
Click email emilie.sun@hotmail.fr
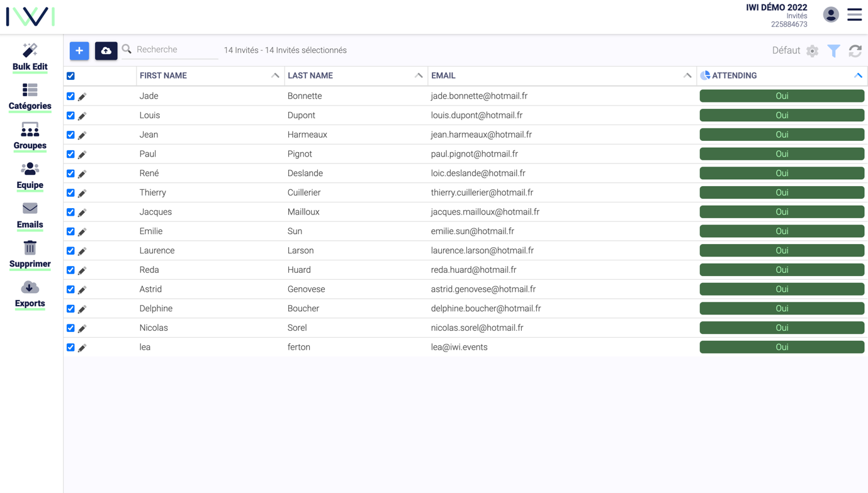click(473, 231)
